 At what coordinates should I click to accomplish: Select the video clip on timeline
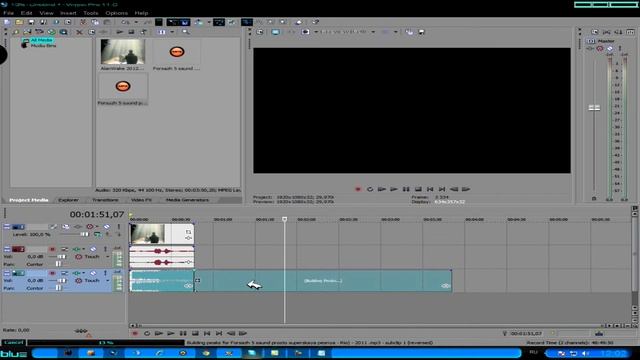coord(162,234)
